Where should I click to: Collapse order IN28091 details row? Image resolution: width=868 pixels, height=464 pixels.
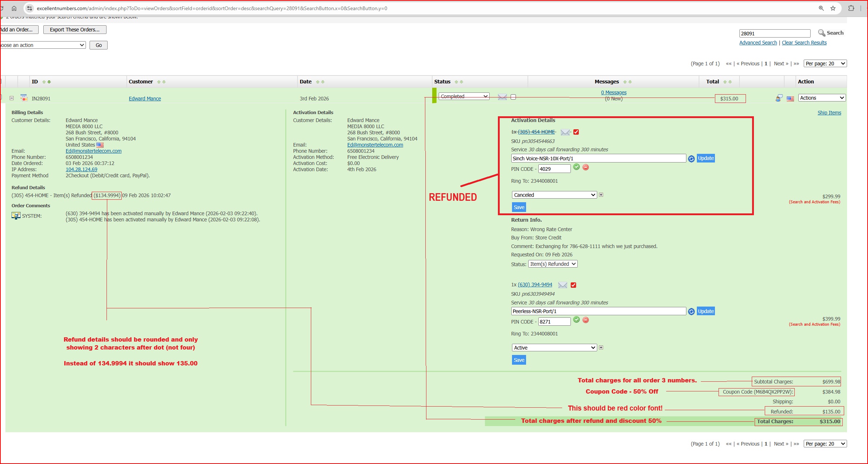tap(12, 98)
